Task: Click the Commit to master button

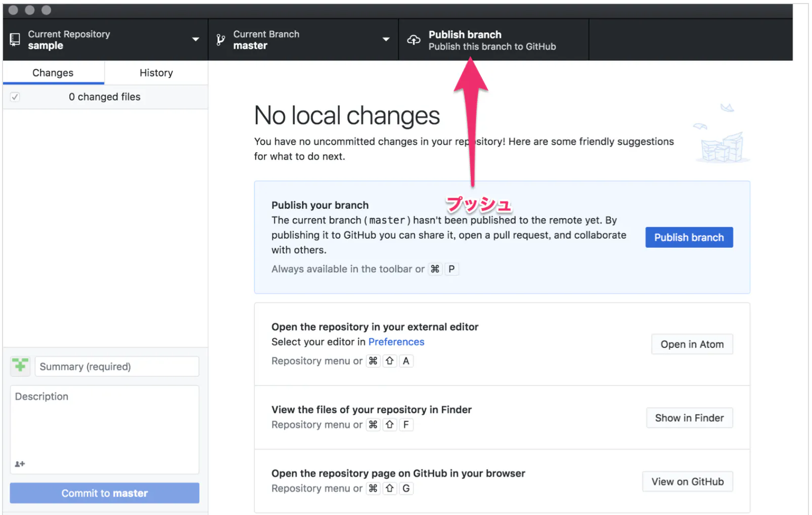Action: (105, 493)
